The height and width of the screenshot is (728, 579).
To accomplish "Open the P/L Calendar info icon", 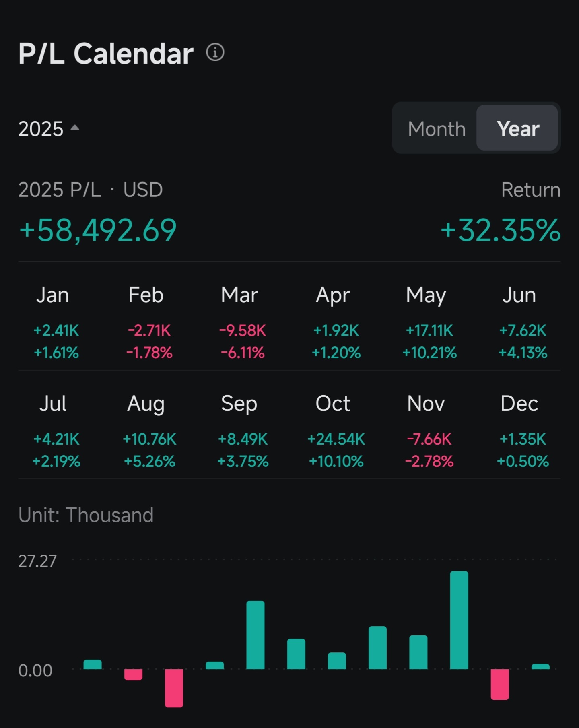I will tap(215, 52).
